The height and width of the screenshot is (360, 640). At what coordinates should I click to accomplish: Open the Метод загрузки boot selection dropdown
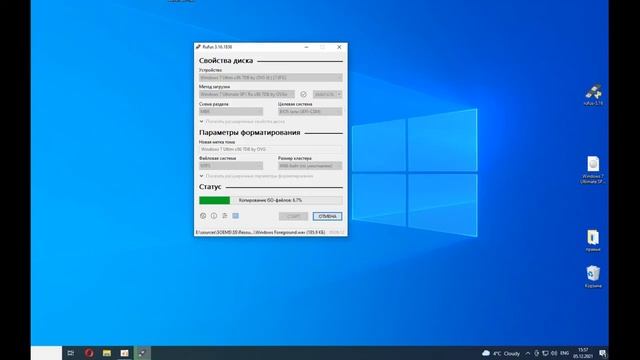pos(247,94)
